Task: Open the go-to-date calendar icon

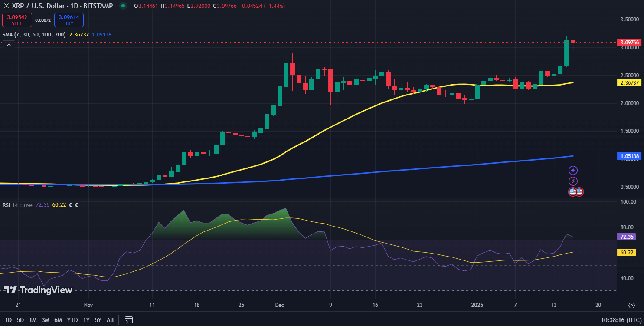Action: [128, 320]
